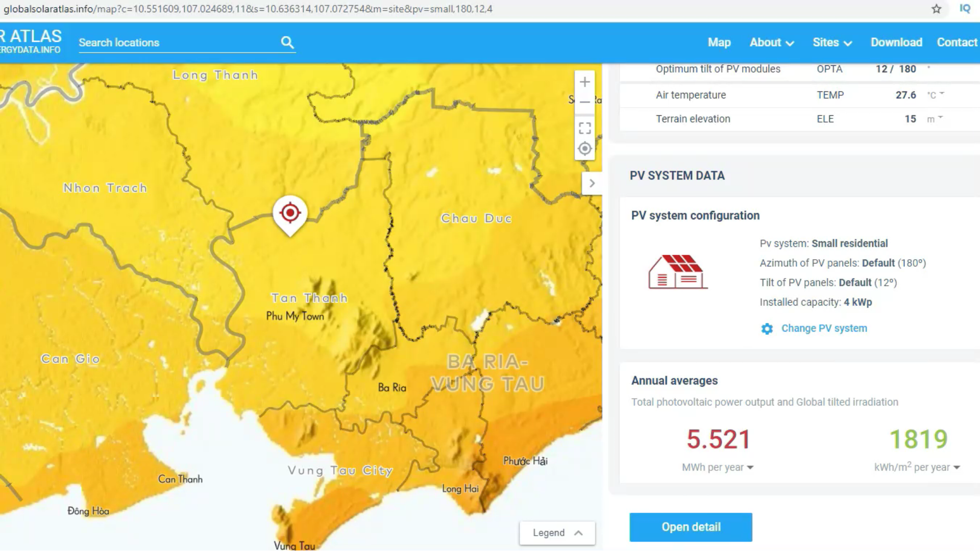This screenshot has width=980, height=551.
Task: Click the small residential house icon
Action: tap(677, 272)
